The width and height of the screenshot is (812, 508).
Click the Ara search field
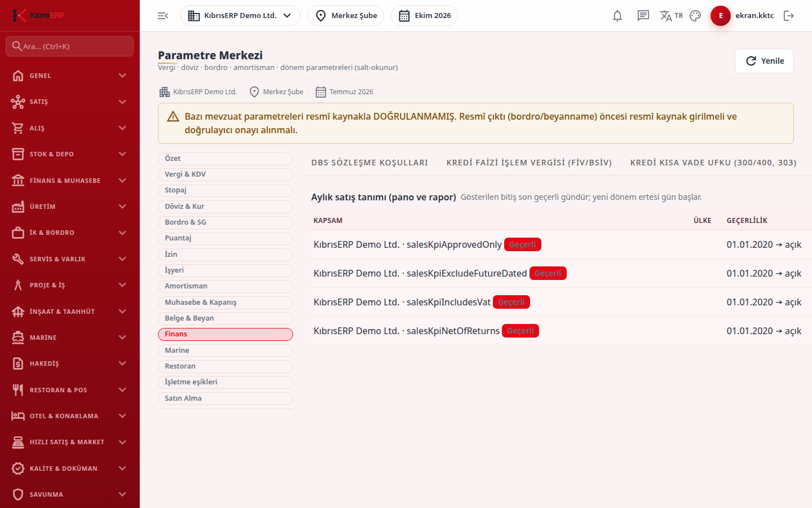click(70, 46)
